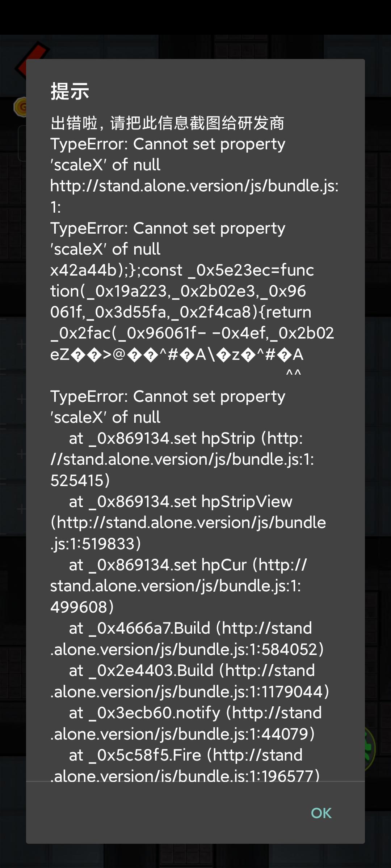Click the const _0x5e23ec code line
This screenshot has height=868, width=391.
click(182, 270)
